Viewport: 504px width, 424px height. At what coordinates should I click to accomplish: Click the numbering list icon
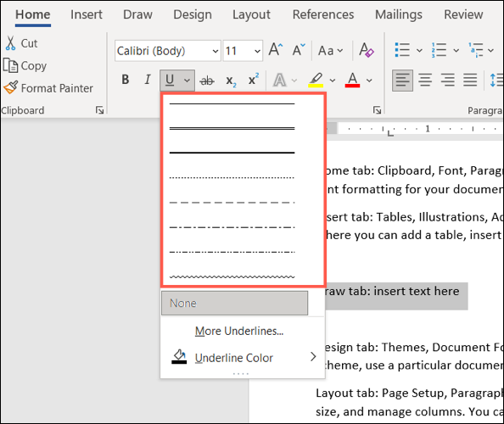click(439, 50)
